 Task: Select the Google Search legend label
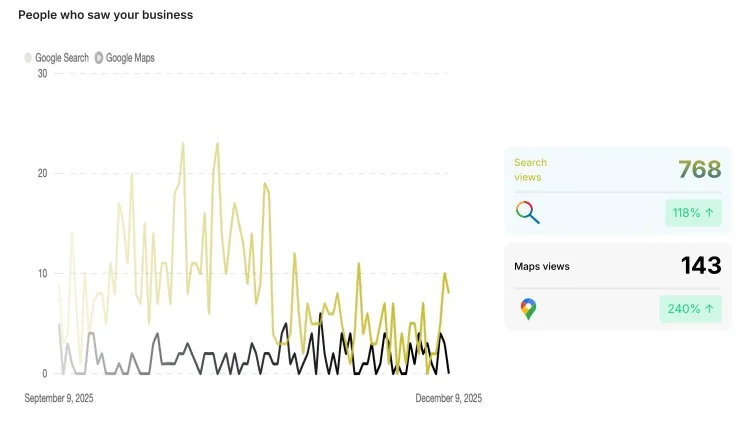coord(62,58)
